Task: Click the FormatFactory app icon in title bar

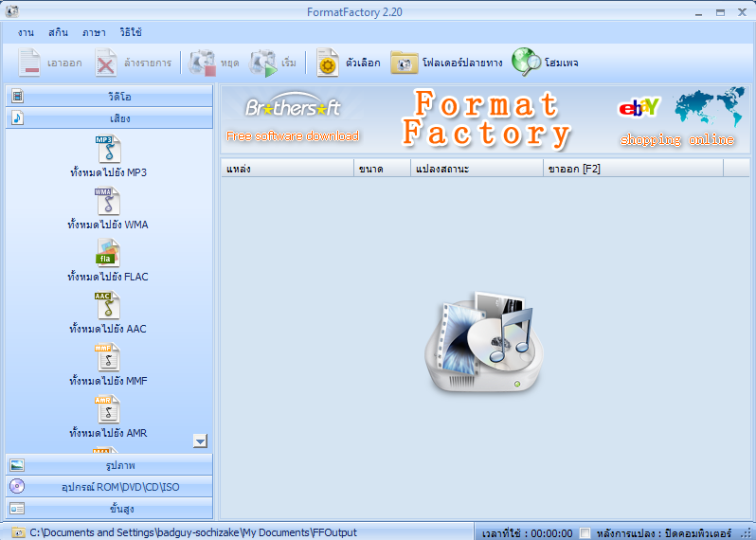Action: click(11, 11)
